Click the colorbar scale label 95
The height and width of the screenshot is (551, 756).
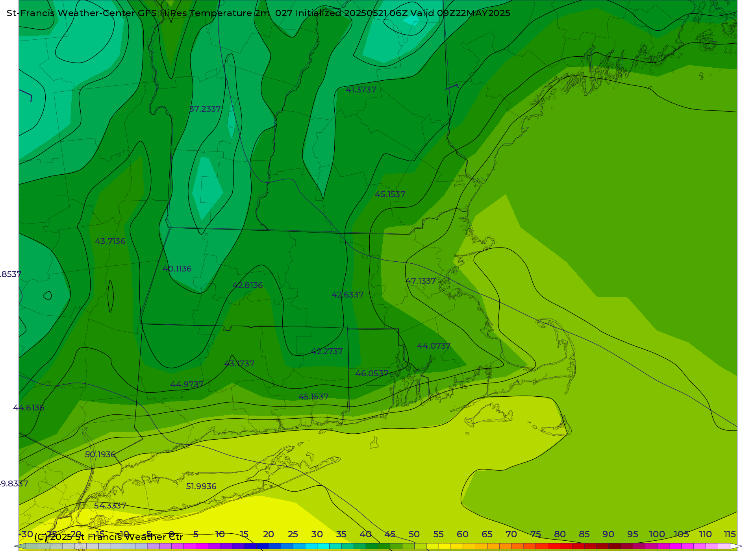coord(633,534)
